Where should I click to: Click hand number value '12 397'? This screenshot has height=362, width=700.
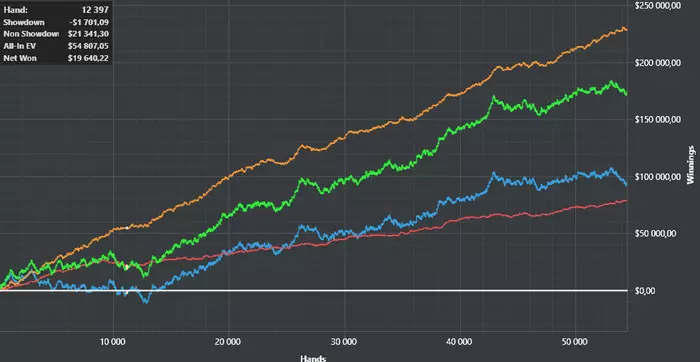coord(95,9)
